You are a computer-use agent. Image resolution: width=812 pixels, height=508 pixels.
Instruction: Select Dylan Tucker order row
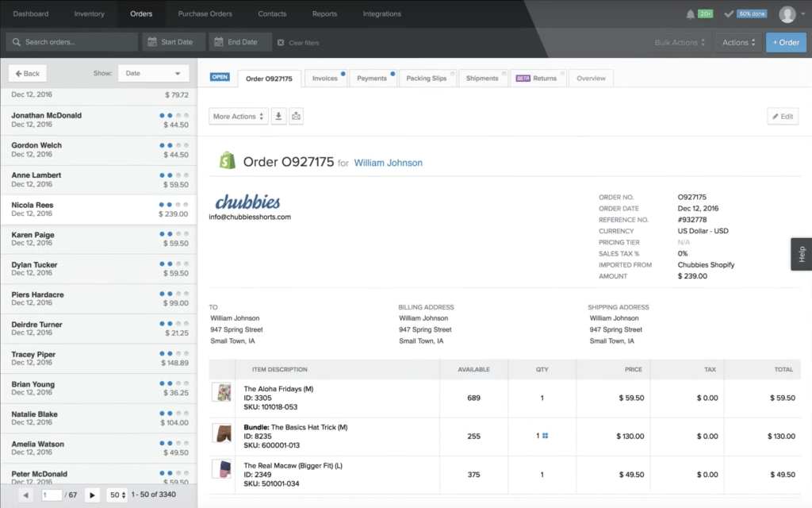click(98, 269)
